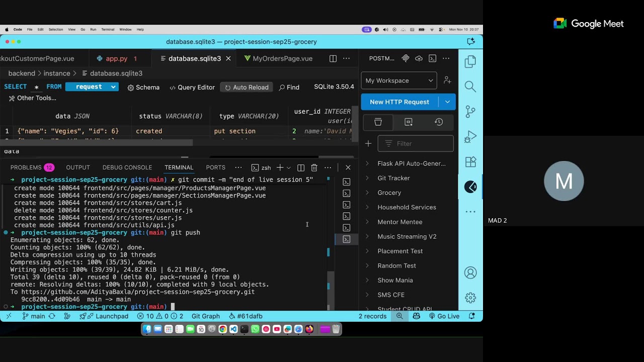Open the PROBLEMS panel tab
644x362 pixels.
[32, 167]
